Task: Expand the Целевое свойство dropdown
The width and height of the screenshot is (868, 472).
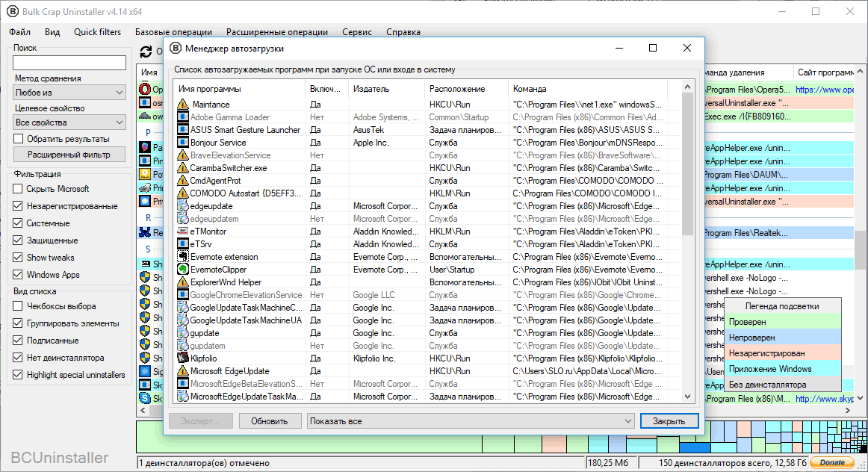Action: 69,122
